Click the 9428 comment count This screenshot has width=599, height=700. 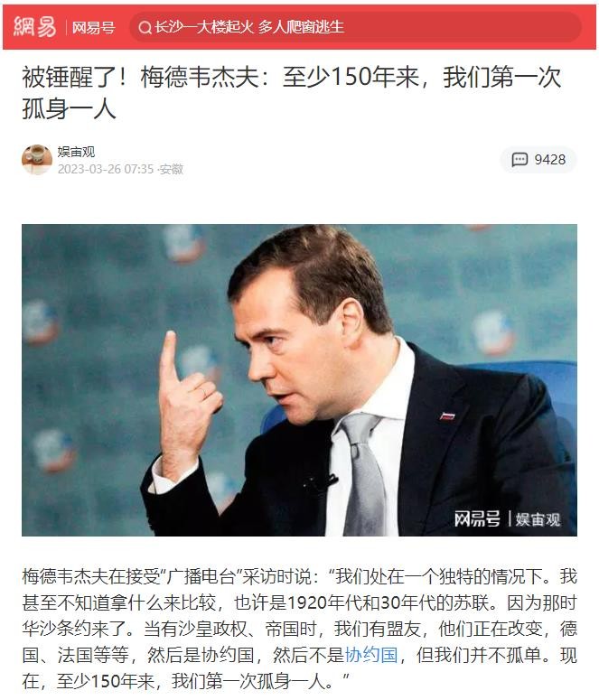(x=550, y=159)
